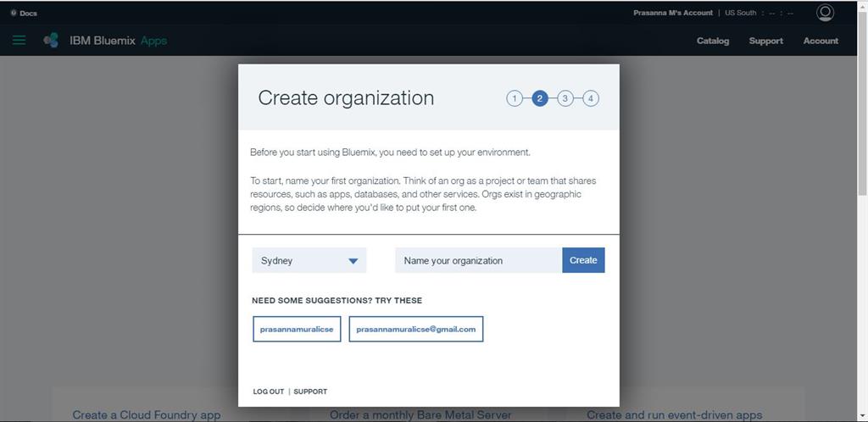
Task: Open the Support menu in header
Action: click(765, 41)
